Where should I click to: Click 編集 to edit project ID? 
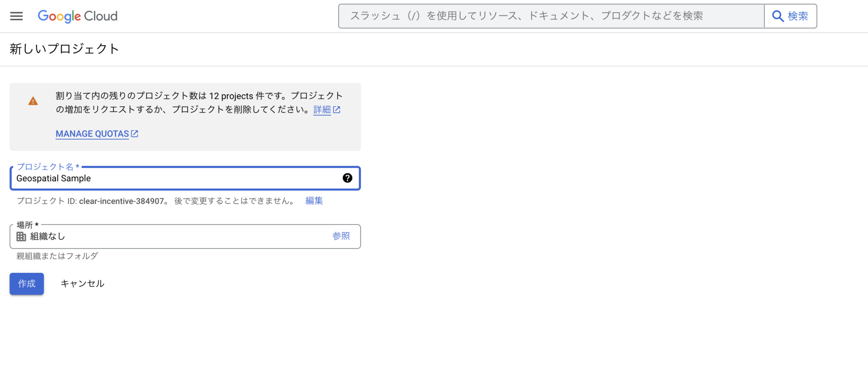click(x=314, y=201)
